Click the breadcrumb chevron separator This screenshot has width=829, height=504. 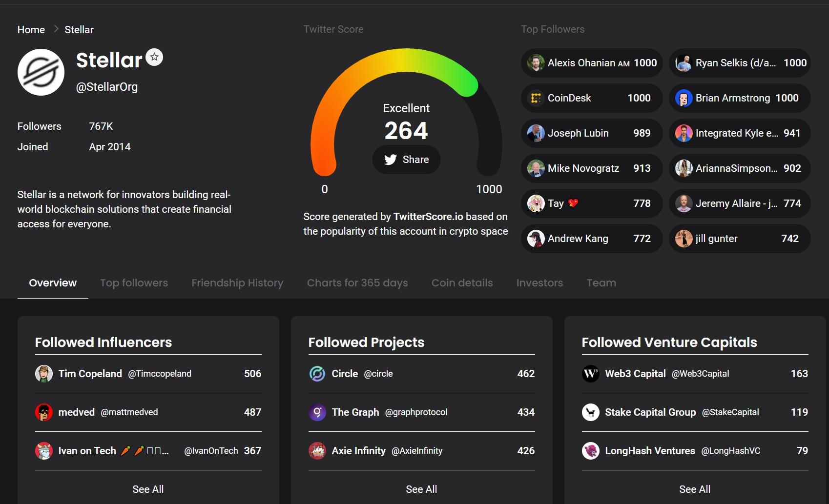point(56,29)
